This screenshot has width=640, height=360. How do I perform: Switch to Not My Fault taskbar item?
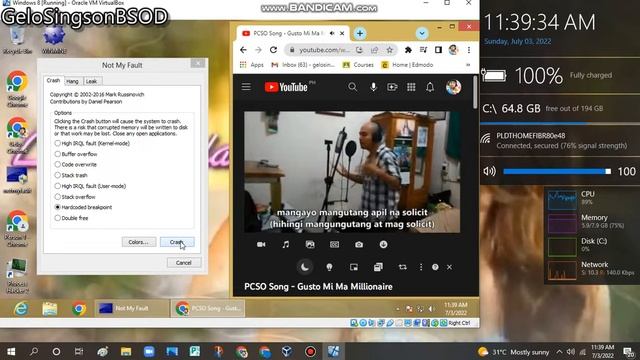[131, 308]
